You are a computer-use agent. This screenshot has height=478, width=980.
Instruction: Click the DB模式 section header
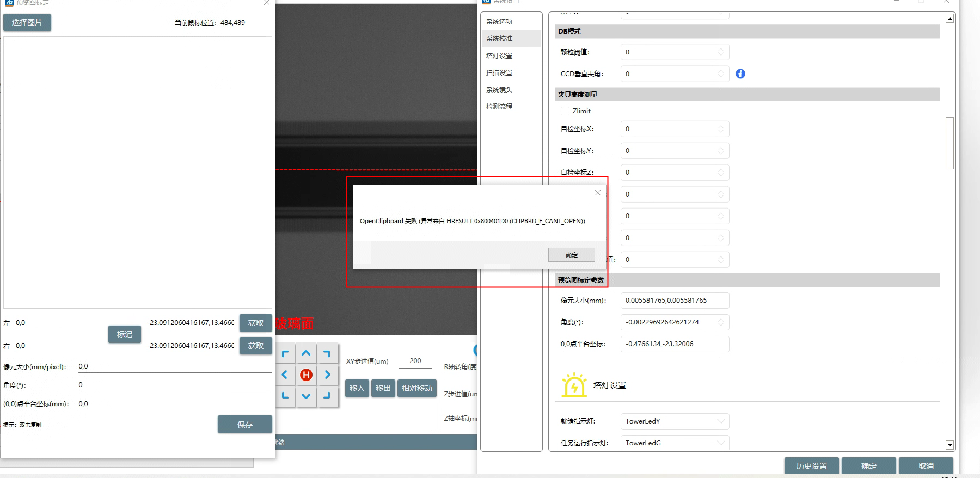point(748,32)
